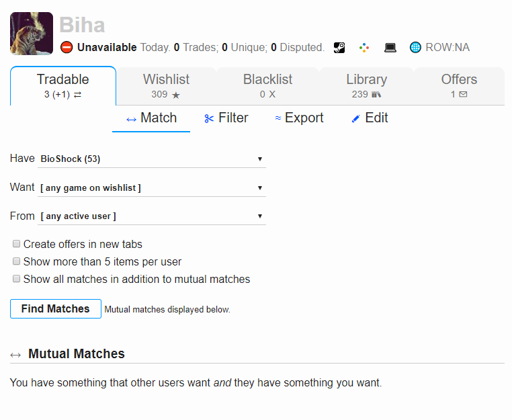Click the Steam profile icon
The width and height of the screenshot is (512, 420).
coord(339,48)
